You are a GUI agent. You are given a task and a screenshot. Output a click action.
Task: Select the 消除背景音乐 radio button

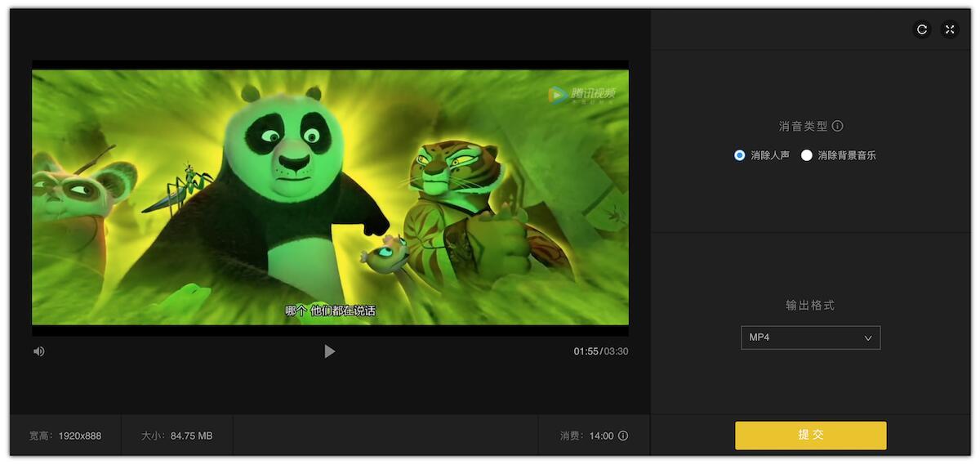click(807, 155)
